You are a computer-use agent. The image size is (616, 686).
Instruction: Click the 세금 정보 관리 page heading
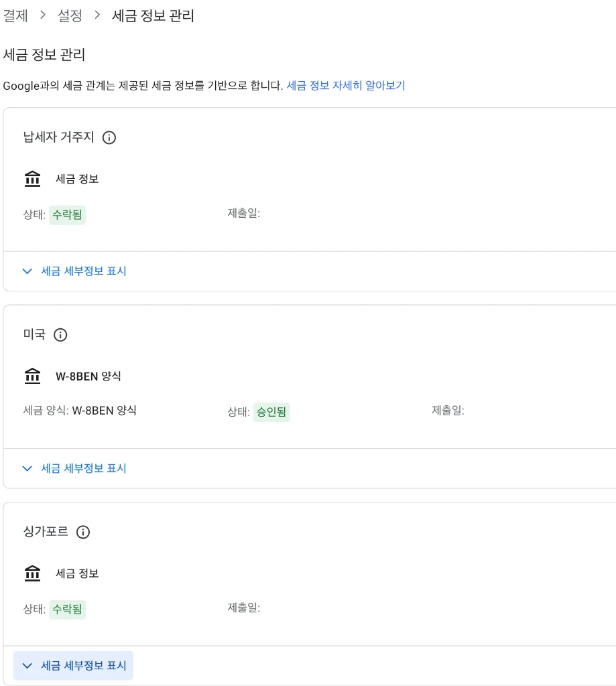pyautogui.click(x=44, y=55)
